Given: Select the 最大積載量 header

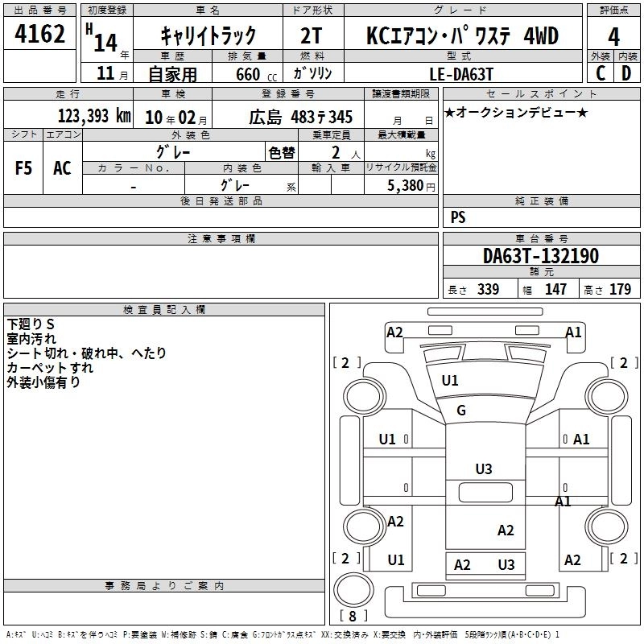Looking at the screenshot, I should click(x=401, y=134).
